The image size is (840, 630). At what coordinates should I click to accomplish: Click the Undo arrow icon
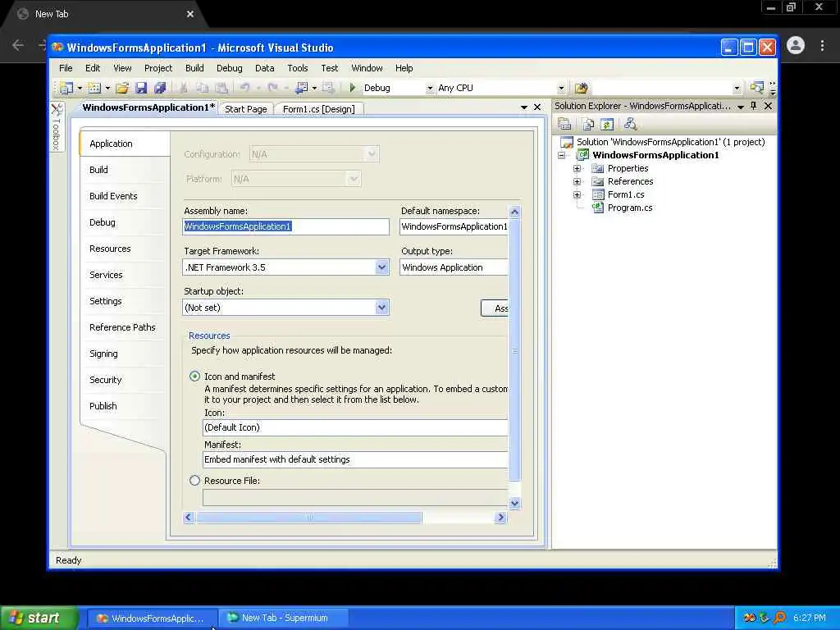pos(244,88)
